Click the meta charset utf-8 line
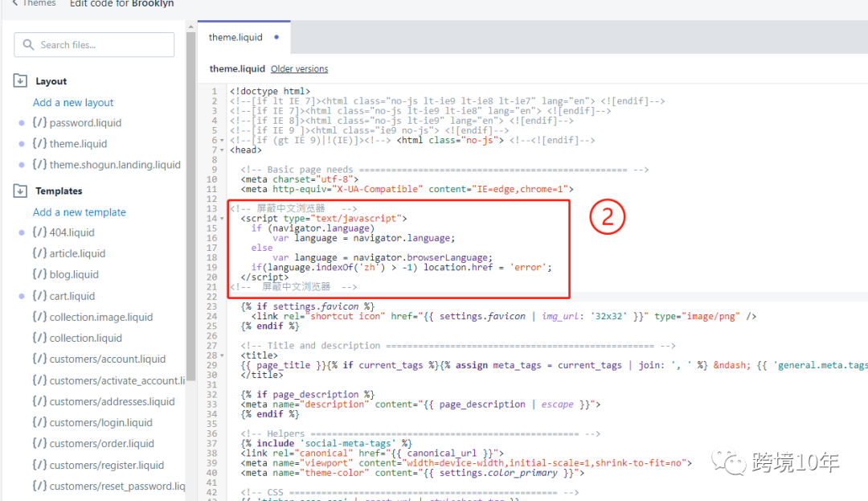Image resolution: width=868 pixels, height=501 pixels. coord(300,179)
